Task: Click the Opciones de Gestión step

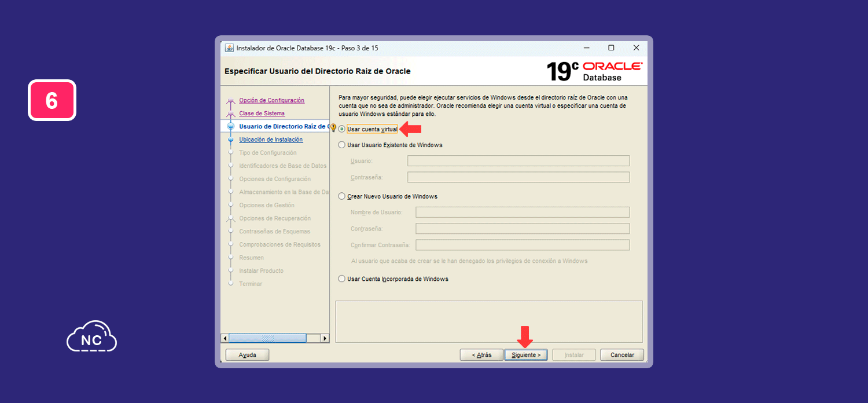Action: (x=267, y=206)
